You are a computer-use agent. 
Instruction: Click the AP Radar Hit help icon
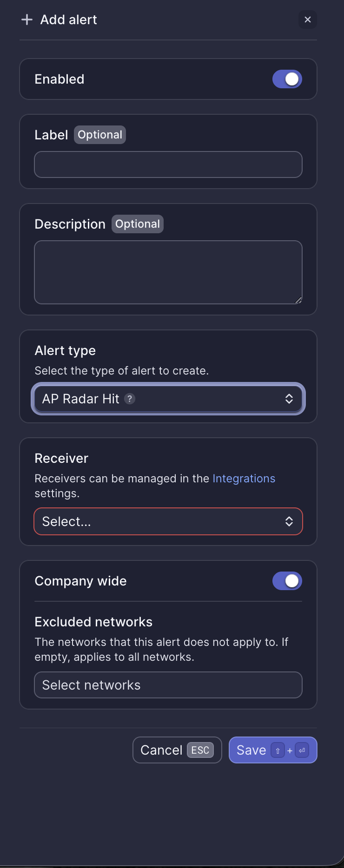(x=130, y=399)
